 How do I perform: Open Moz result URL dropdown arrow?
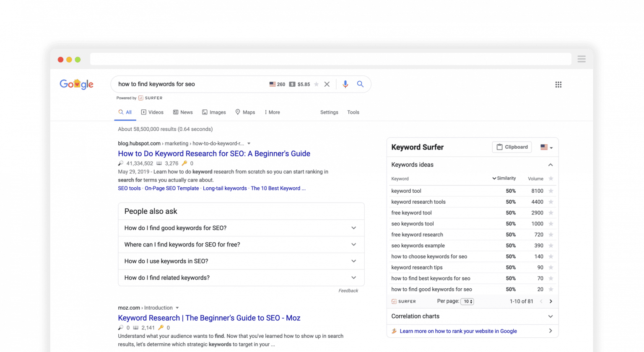pyautogui.click(x=177, y=308)
